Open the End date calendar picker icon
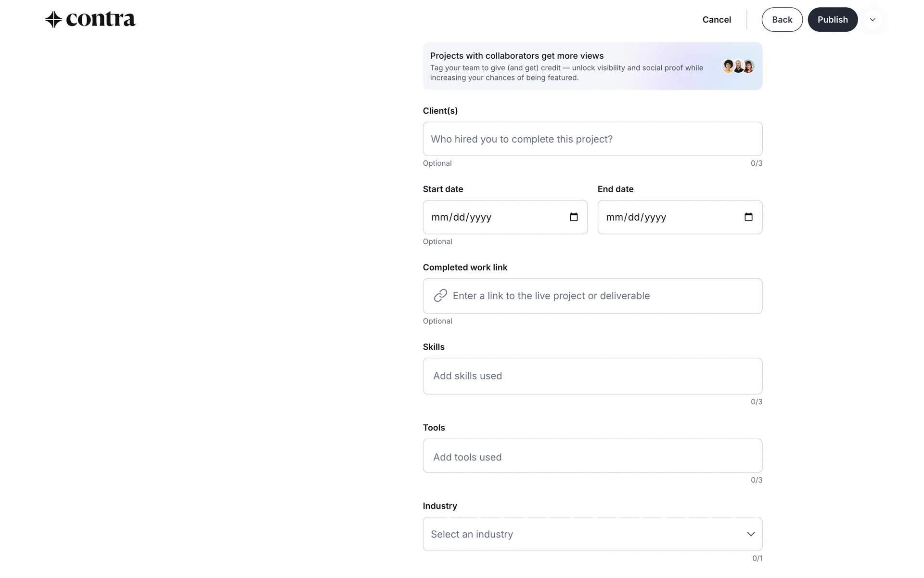 (x=748, y=217)
